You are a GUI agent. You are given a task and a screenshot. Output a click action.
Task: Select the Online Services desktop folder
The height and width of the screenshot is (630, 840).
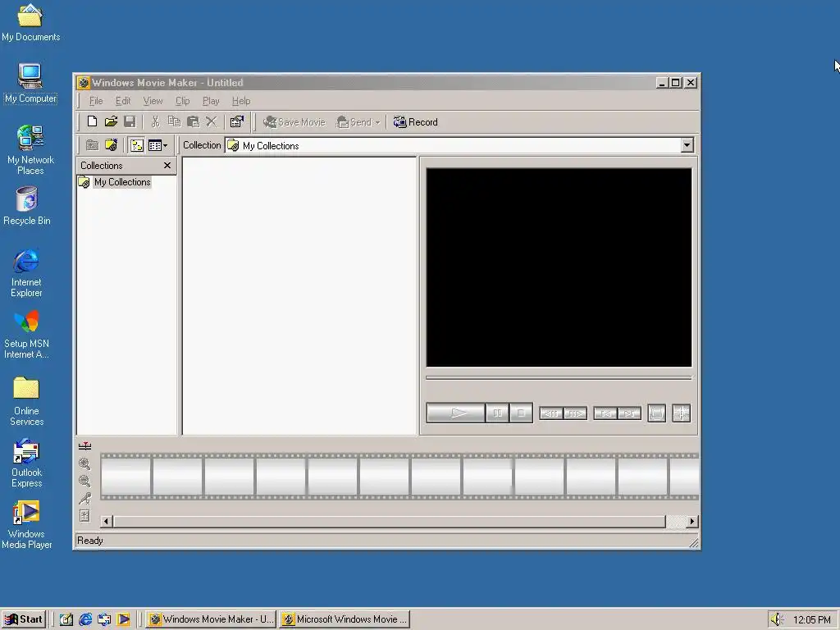coord(26,402)
